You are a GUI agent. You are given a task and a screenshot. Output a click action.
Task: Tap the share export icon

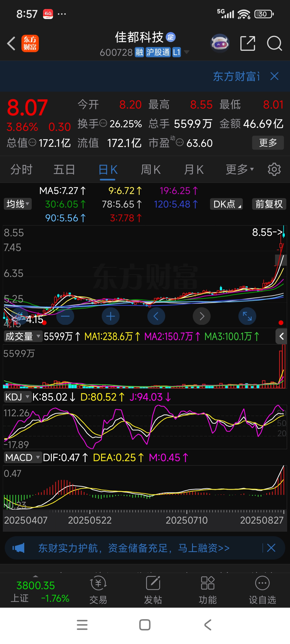[x=247, y=43]
